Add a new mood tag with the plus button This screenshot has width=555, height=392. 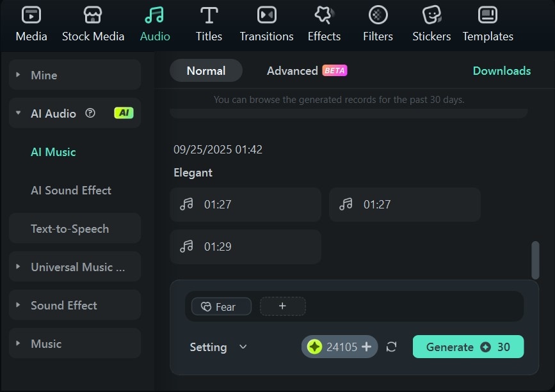pos(282,306)
